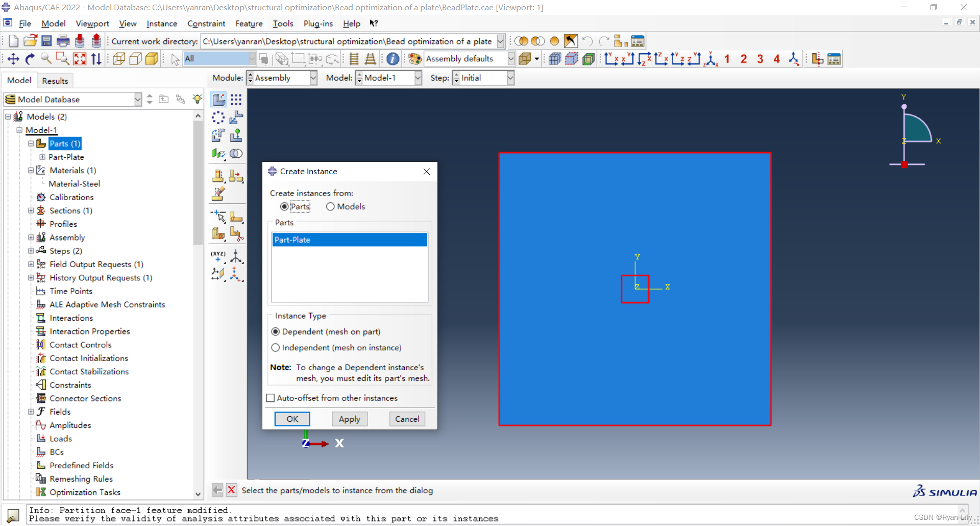
Task: Click the Print icon in the toolbar
Action: pos(63,41)
